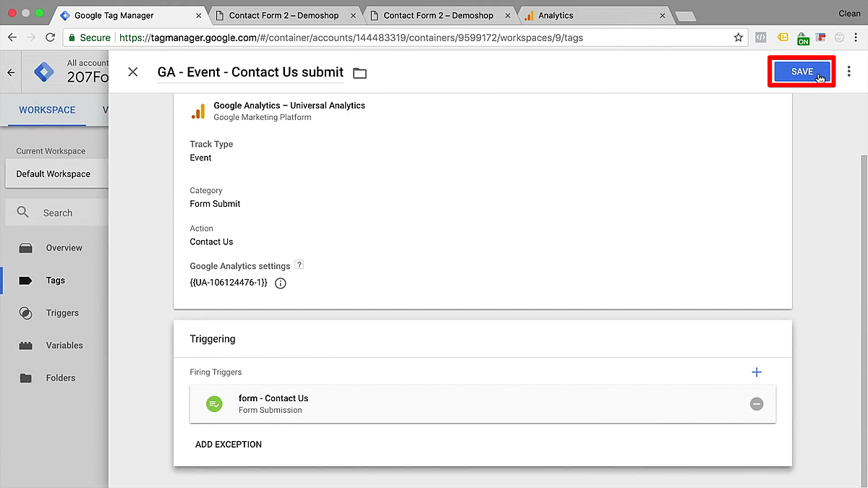Open the form - Contact Us trigger row
The width and height of the screenshot is (868, 488).
click(x=482, y=403)
